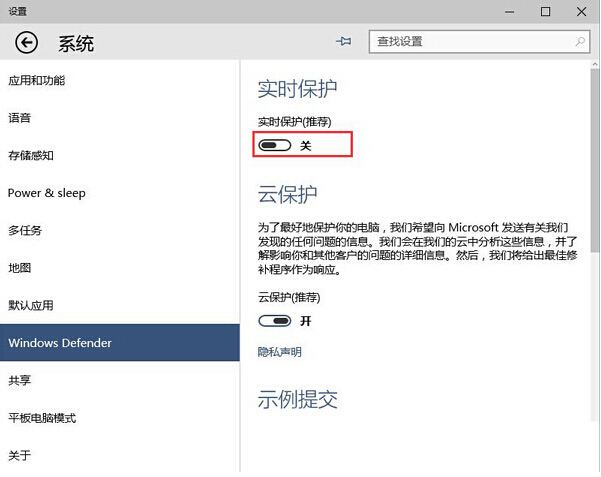601x477 pixels.
Task: Open the 关于 page
Action: 20,455
